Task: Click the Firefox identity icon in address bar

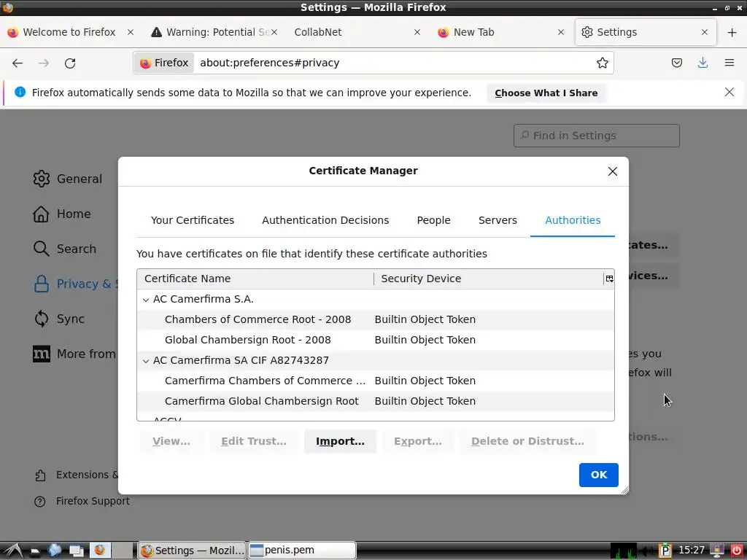Action: [164, 63]
